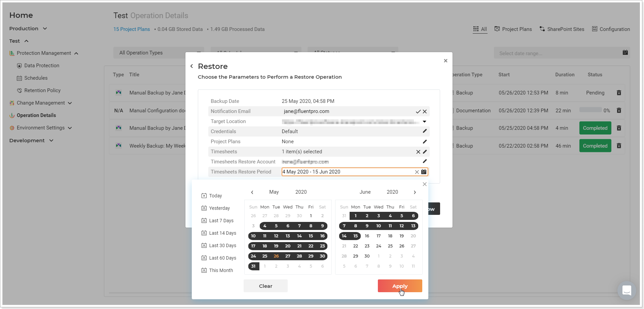Viewport: 644px width, 309px height.
Task: Open the Configuration view icon
Action: [594, 29]
